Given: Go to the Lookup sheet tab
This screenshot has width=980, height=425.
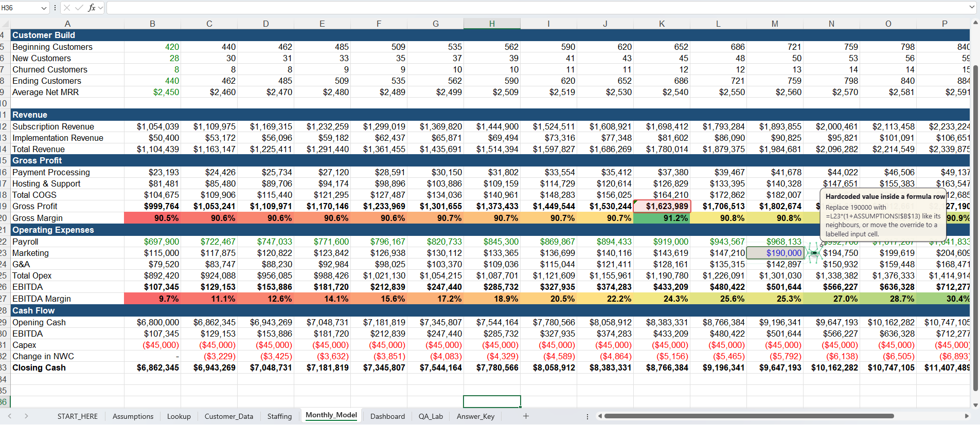Looking at the screenshot, I should 179,416.
